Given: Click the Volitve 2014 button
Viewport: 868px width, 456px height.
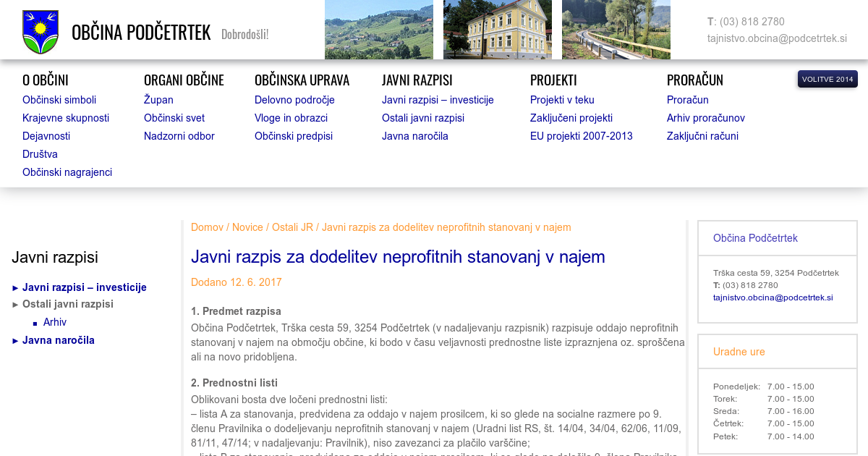Looking at the screenshot, I should pos(827,79).
